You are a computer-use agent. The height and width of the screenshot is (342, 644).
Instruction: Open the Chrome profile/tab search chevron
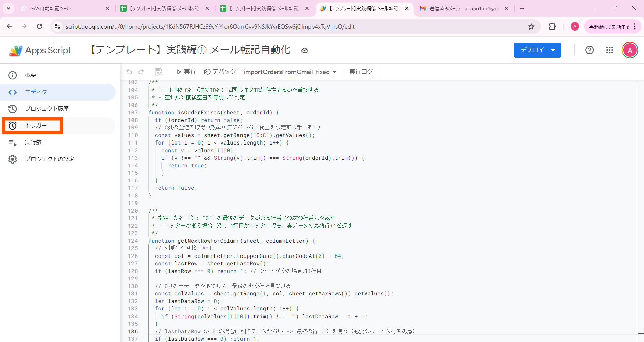tap(8, 8)
